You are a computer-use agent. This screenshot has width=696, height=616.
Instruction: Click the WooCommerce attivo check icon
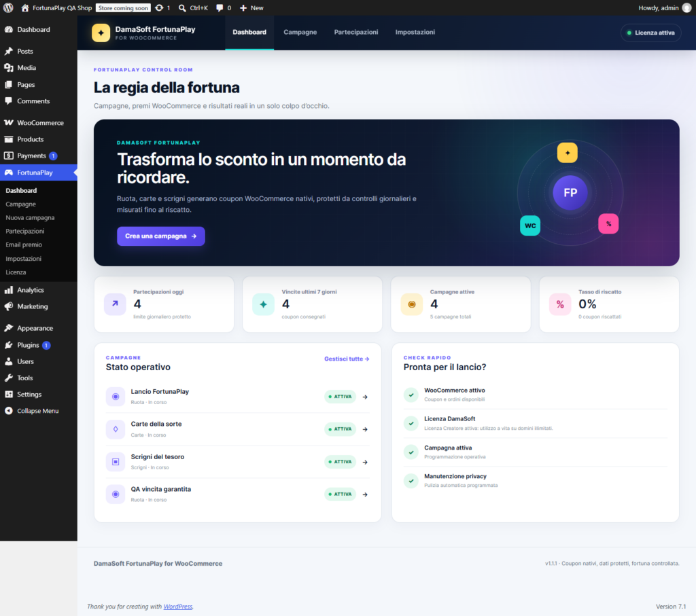point(411,395)
